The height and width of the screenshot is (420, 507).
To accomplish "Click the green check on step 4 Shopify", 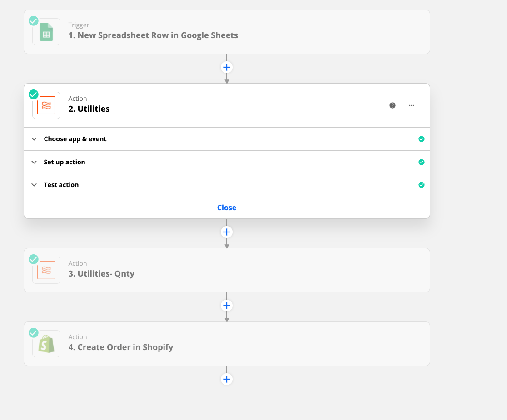I will click(x=33, y=333).
